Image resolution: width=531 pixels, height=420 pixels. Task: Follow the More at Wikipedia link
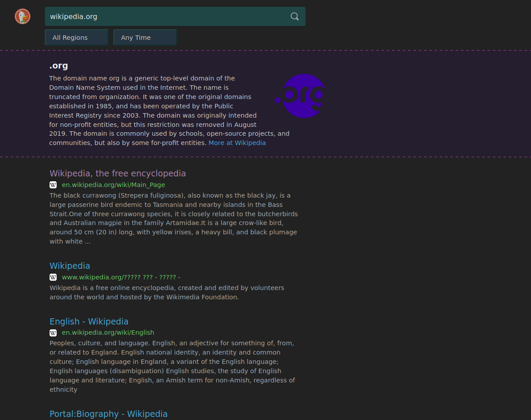[x=237, y=143]
